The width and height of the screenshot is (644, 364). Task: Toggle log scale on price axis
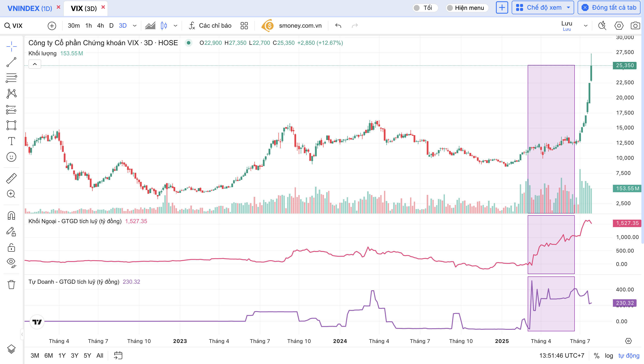609,355
